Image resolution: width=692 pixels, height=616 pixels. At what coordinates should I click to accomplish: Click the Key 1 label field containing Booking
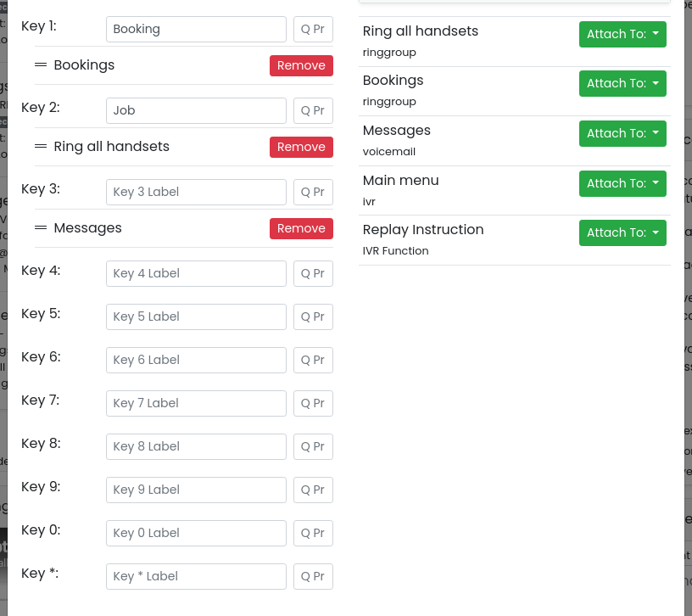tap(196, 29)
